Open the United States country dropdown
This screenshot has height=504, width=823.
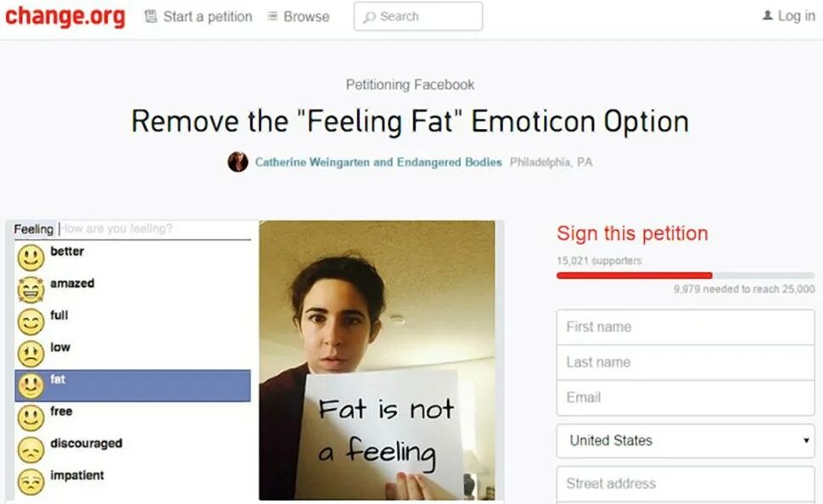686,440
